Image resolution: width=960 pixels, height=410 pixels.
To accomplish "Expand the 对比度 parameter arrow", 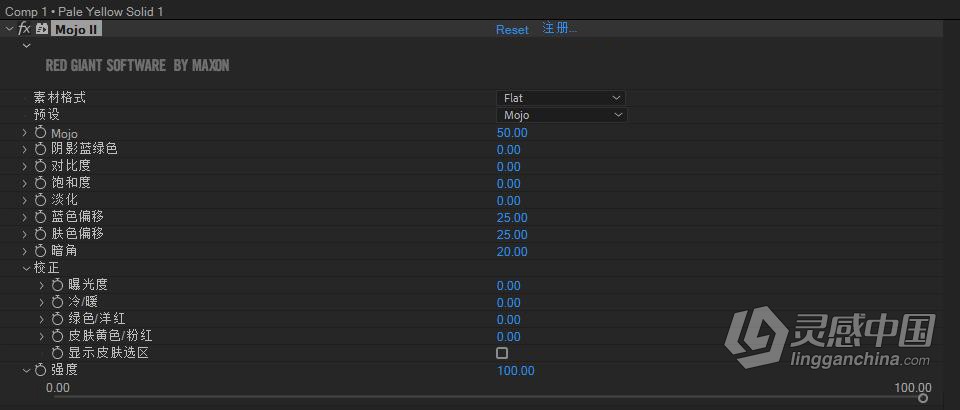I will coord(25,166).
